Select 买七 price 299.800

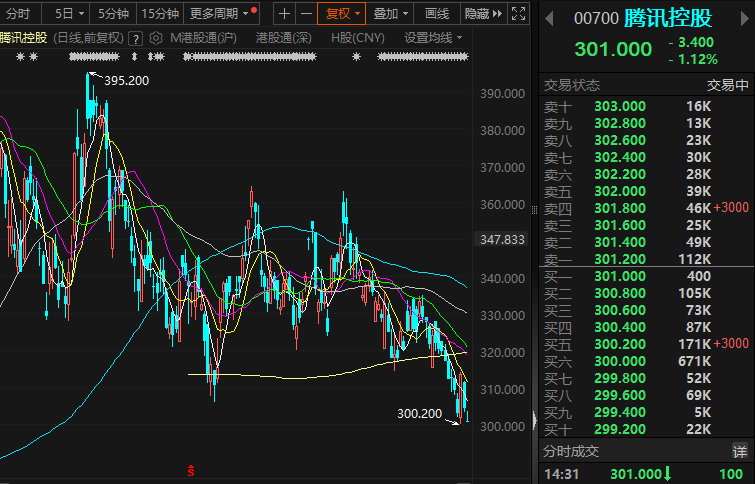[620, 379]
